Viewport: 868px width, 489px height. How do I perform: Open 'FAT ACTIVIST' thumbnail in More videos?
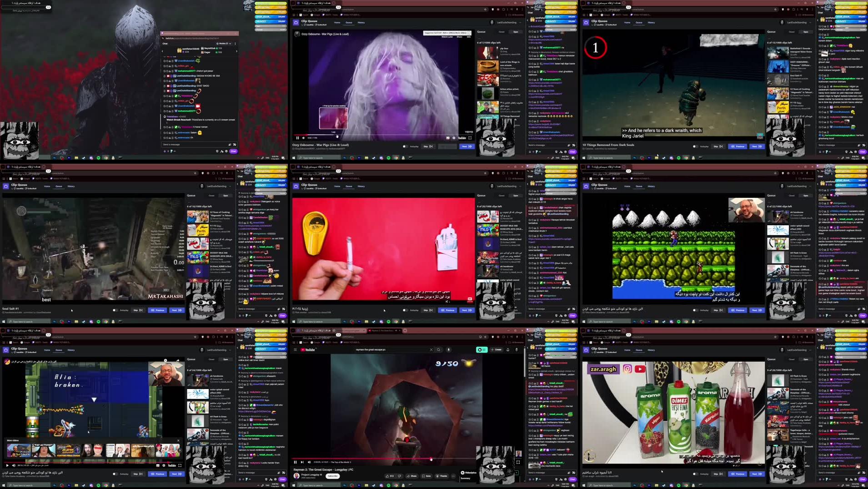(x=44, y=451)
